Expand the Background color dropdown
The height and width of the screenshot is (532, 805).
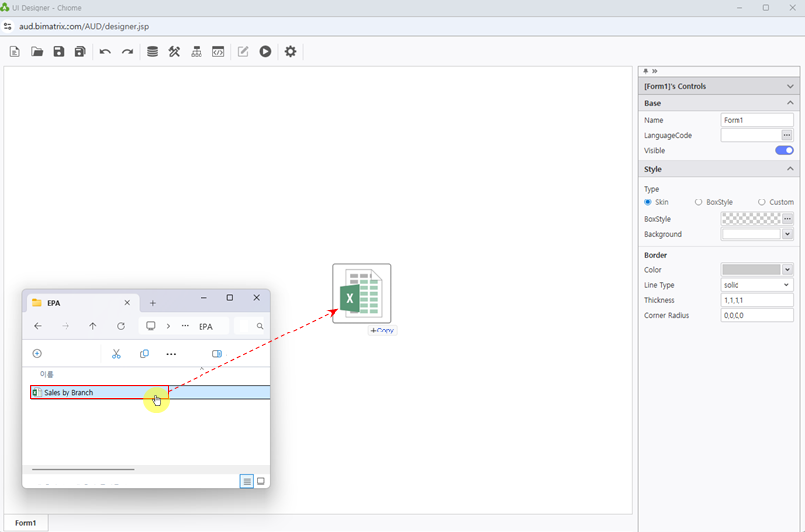(787, 235)
